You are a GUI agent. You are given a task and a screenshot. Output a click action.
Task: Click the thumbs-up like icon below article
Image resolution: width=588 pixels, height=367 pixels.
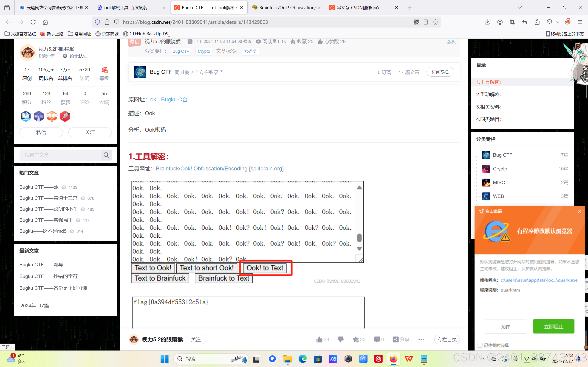click(x=319, y=339)
